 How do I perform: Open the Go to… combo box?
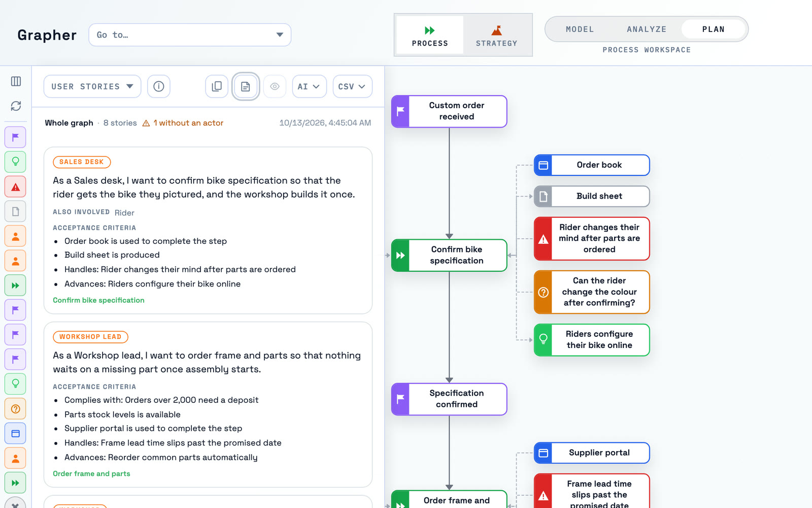pos(190,35)
